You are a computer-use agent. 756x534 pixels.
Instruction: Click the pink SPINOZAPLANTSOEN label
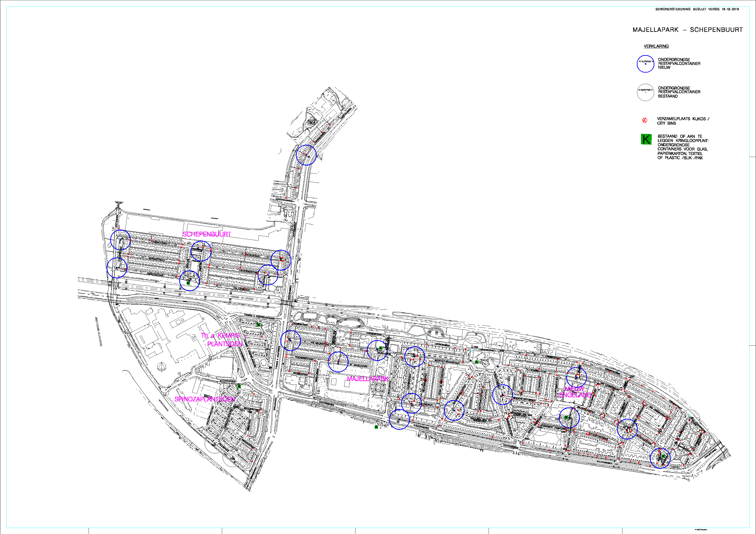205,399
